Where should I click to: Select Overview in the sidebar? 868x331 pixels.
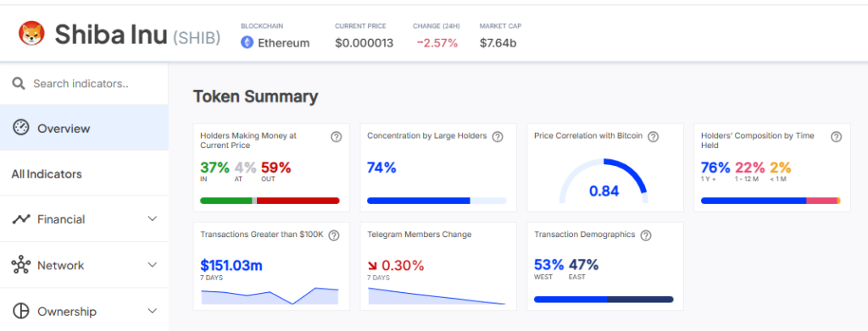(x=84, y=128)
